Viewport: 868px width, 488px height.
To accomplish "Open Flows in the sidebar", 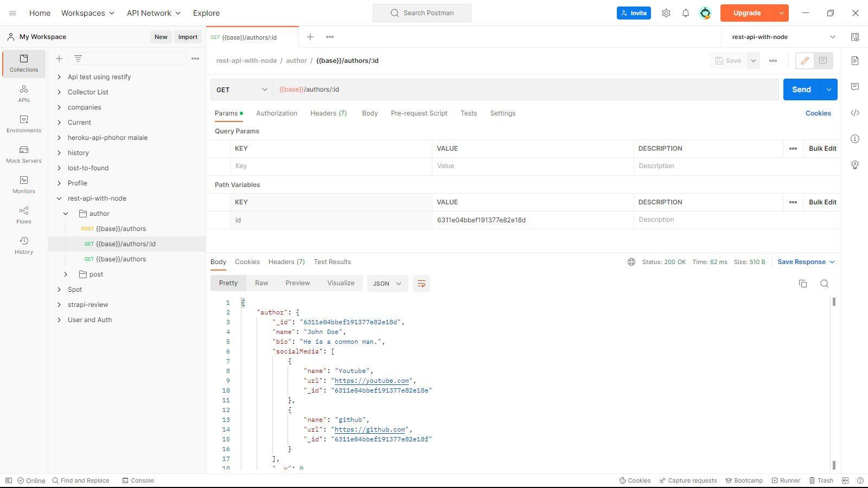I will coord(24,215).
